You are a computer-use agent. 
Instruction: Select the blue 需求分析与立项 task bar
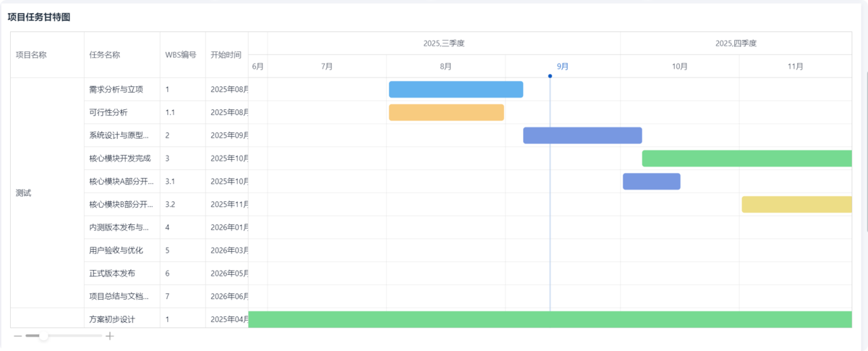tap(456, 89)
